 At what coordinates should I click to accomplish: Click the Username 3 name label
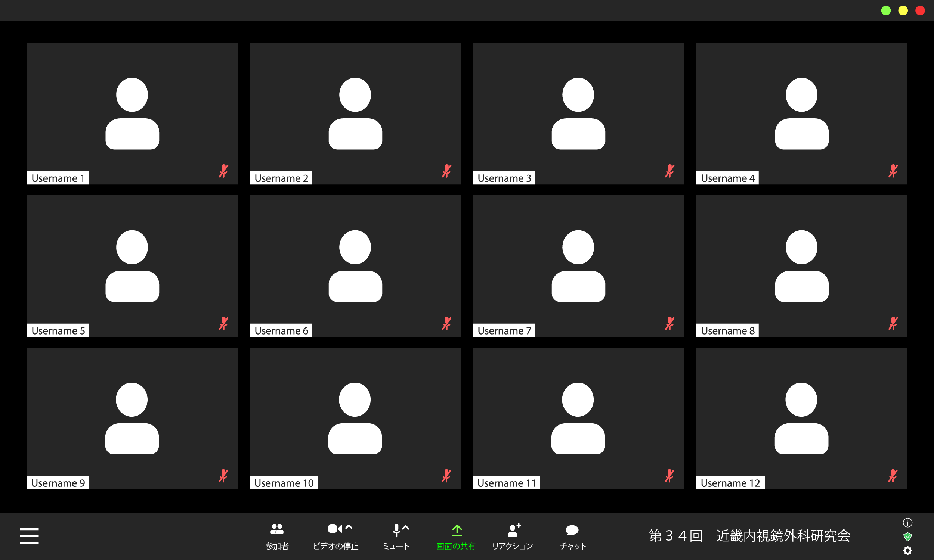pos(504,178)
